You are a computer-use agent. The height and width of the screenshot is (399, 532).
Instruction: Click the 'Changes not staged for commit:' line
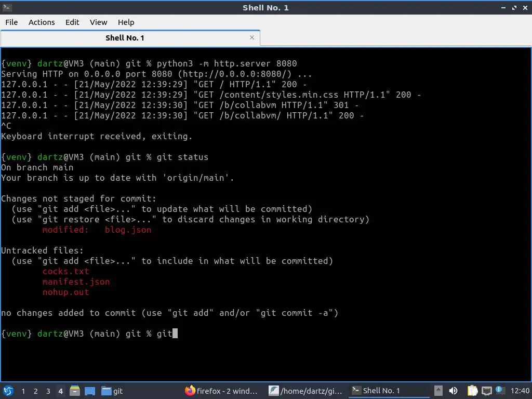(x=79, y=198)
